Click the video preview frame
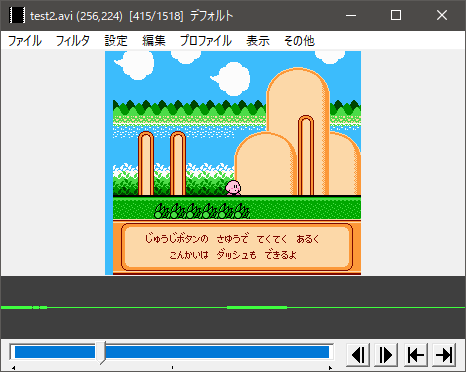 coord(233,163)
